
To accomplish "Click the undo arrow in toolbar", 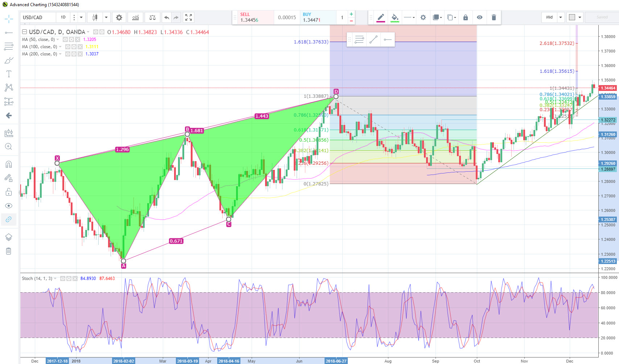I will (166, 17).
